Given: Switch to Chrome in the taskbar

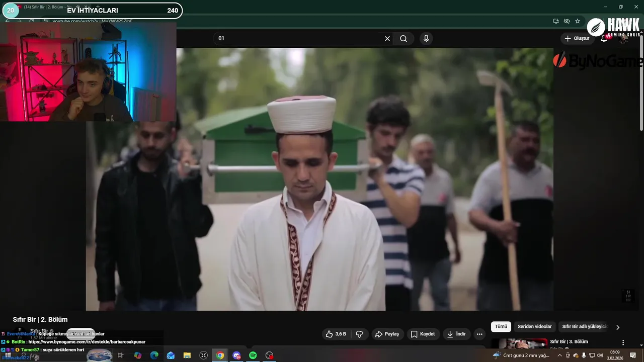Looking at the screenshot, I should coord(220,355).
